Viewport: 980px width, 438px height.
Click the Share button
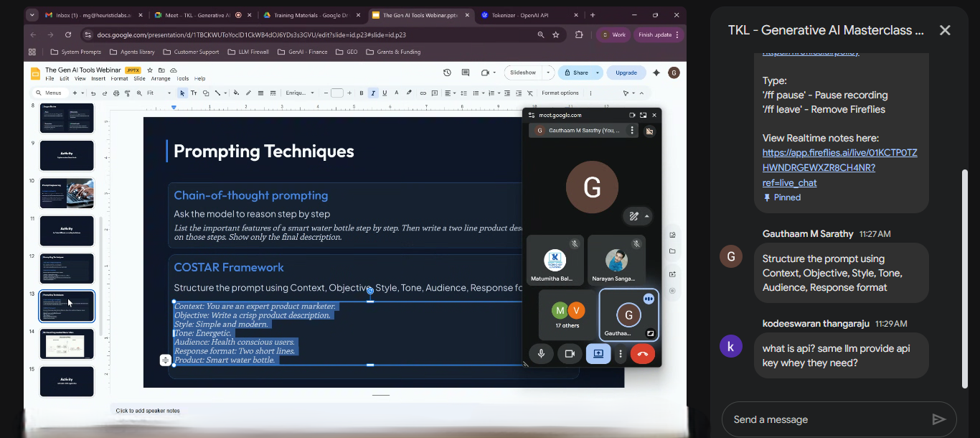(576, 73)
